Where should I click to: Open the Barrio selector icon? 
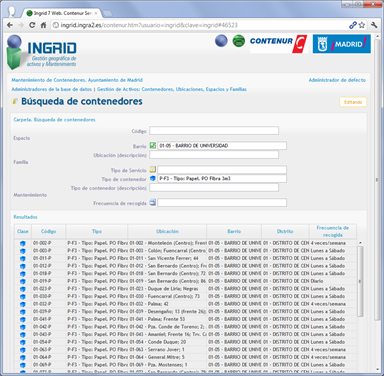tap(153, 145)
